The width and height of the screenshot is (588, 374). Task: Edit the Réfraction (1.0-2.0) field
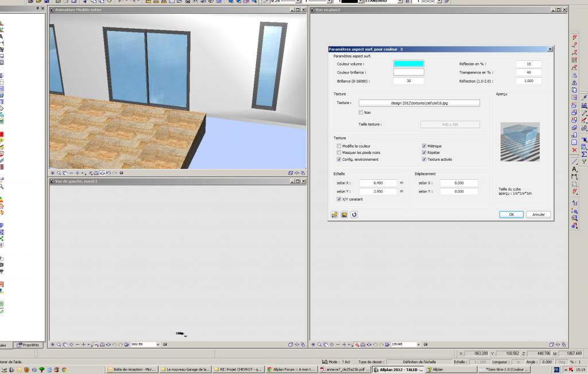[x=528, y=80]
